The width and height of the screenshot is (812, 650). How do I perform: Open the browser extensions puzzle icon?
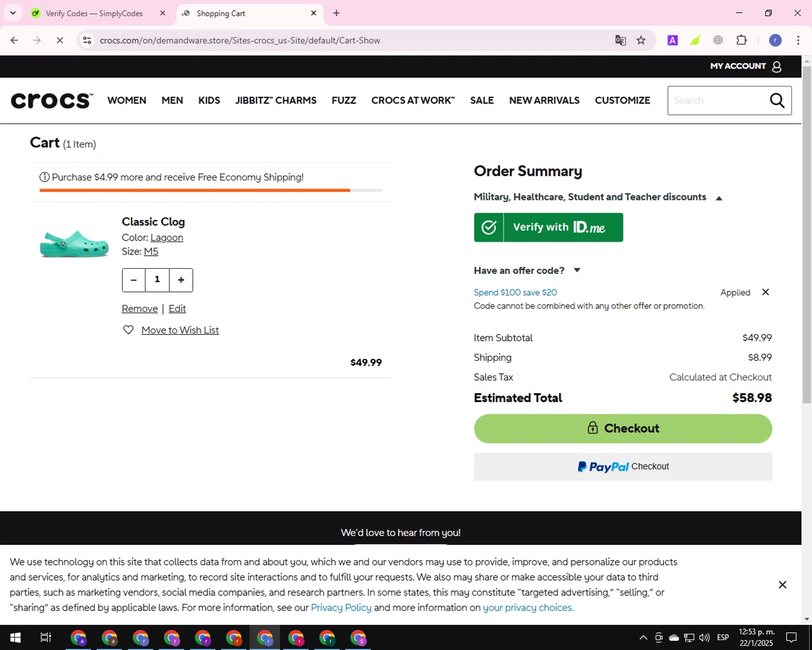(742, 40)
